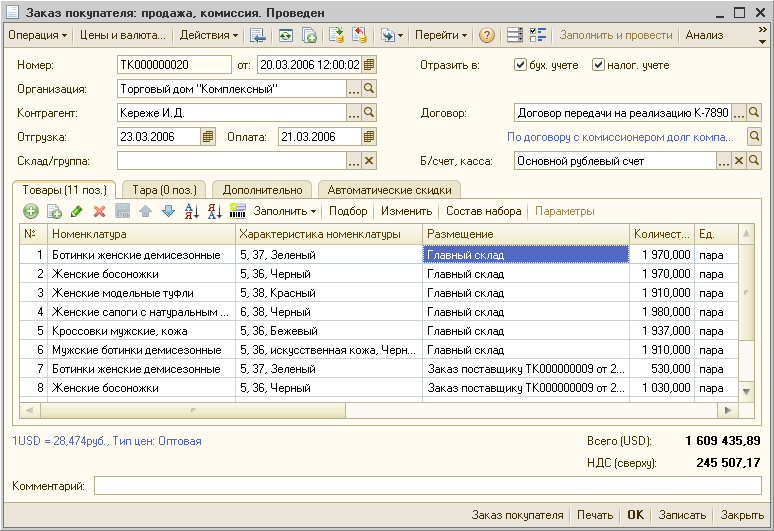
Task: Click the move row down arrow icon
Action: point(168,211)
